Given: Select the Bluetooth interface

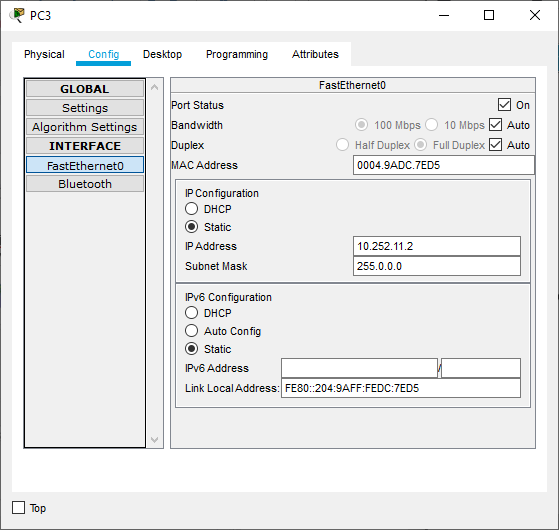Looking at the screenshot, I should point(85,184).
